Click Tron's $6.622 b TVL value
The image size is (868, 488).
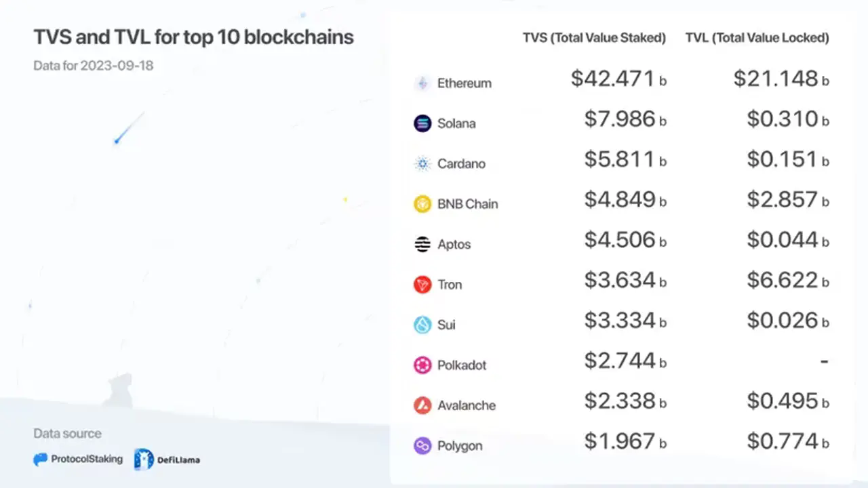tap(787, 280)
